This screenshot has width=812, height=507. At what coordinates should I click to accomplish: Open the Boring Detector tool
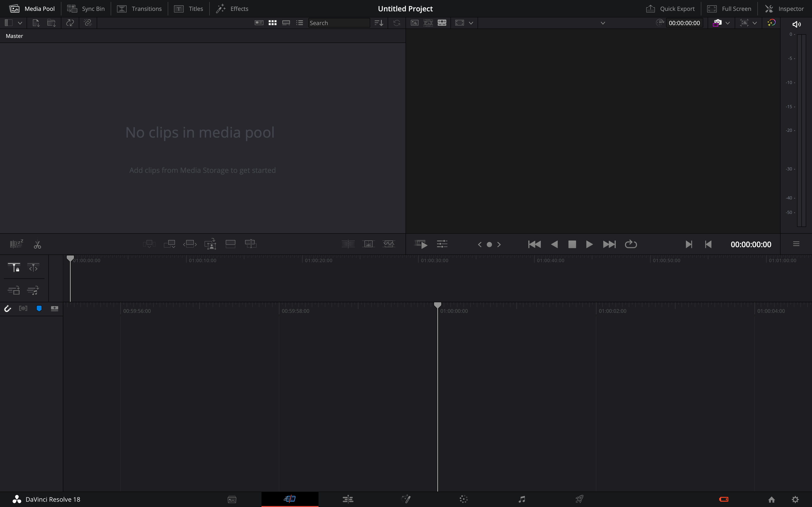(x=16, y=244)
